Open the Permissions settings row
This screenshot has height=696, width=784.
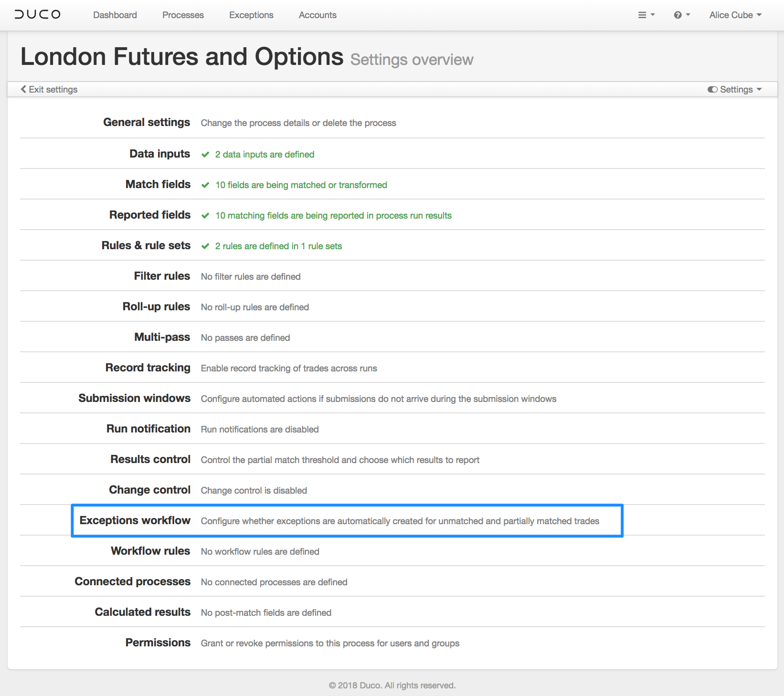pos(158,643)
